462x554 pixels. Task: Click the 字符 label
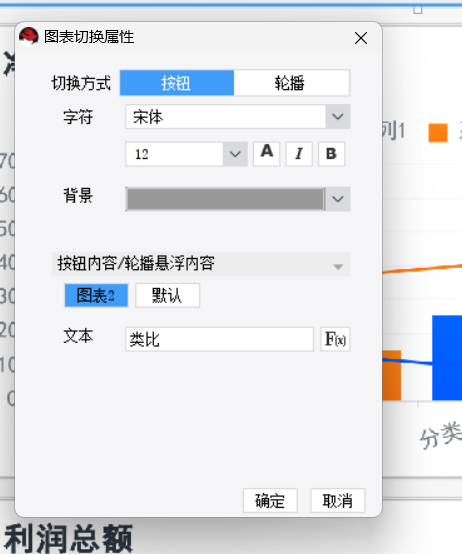pos(78,117)
